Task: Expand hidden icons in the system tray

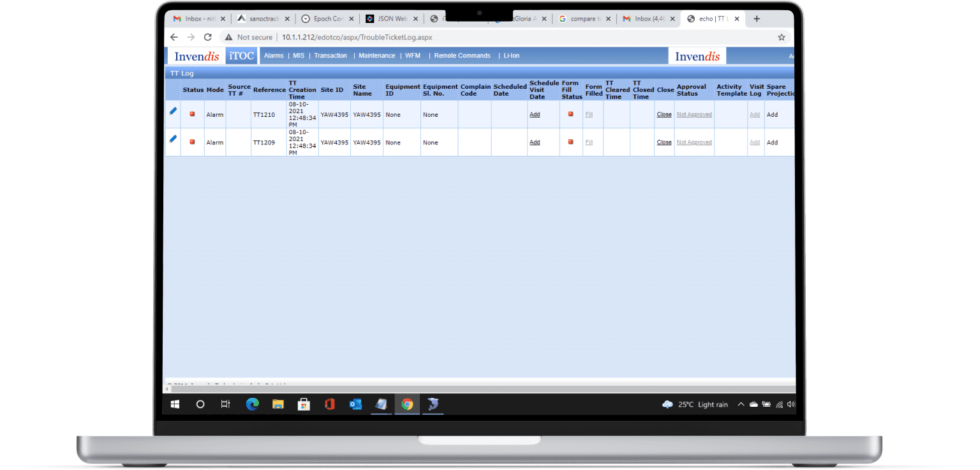Action: [741, 404]
